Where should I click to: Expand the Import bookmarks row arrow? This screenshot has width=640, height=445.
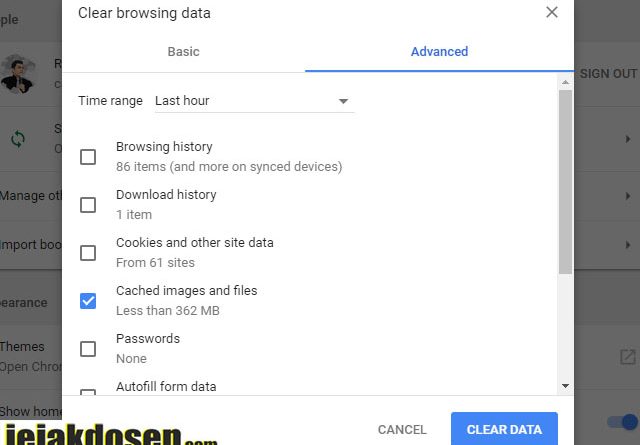coord(628,245)
